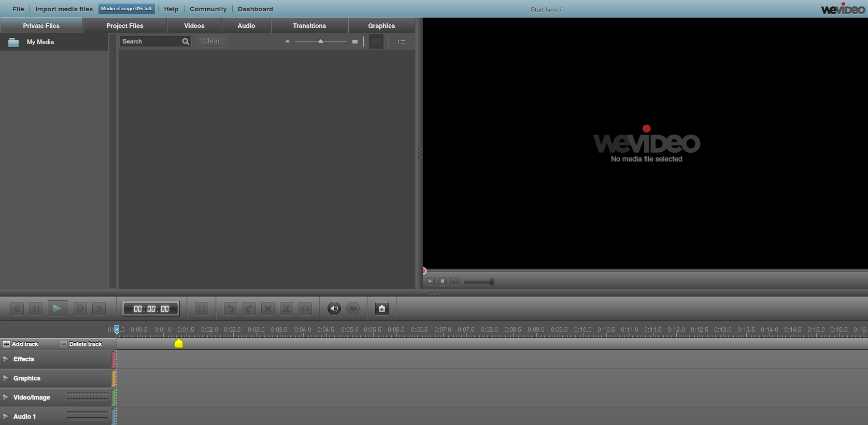This screenshot has height=425, width=868.
Task: Open the File menu
Action: coord(18,9)
